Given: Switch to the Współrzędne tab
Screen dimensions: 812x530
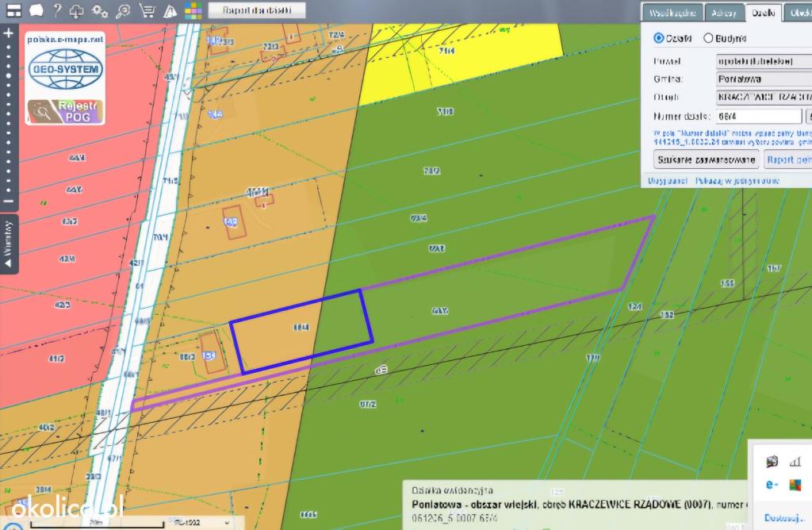Looking at the screenshot, I should point(672,13).
